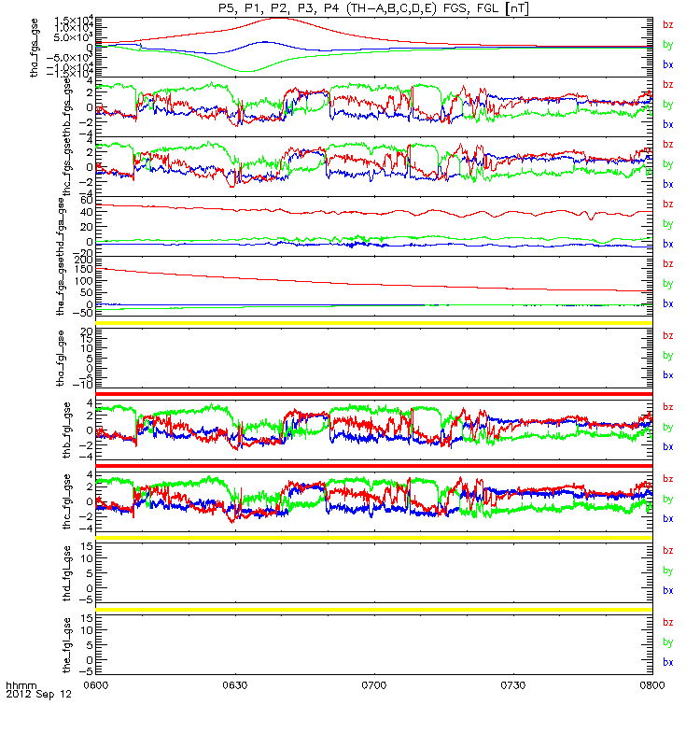The width and height of the screenshot is (700, 747).
Task: Choose bz legend beside the_fgs_gse panel
Action: 668,264
